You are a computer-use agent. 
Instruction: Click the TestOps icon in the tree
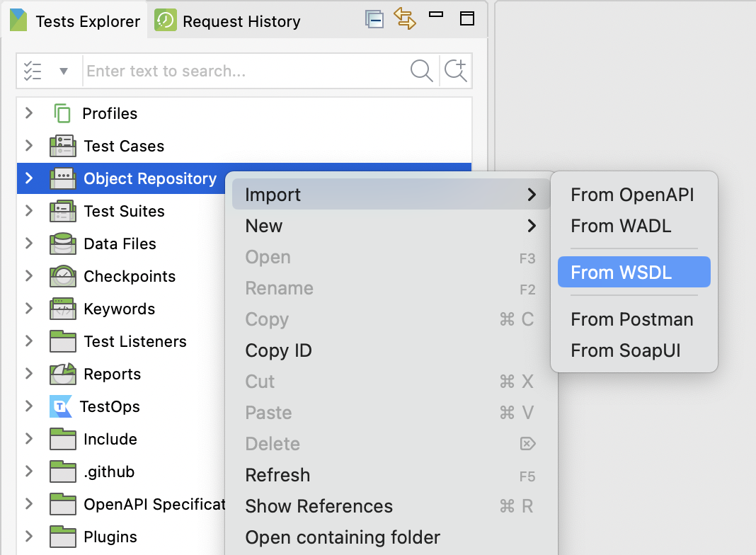click(x=61, y=406)
